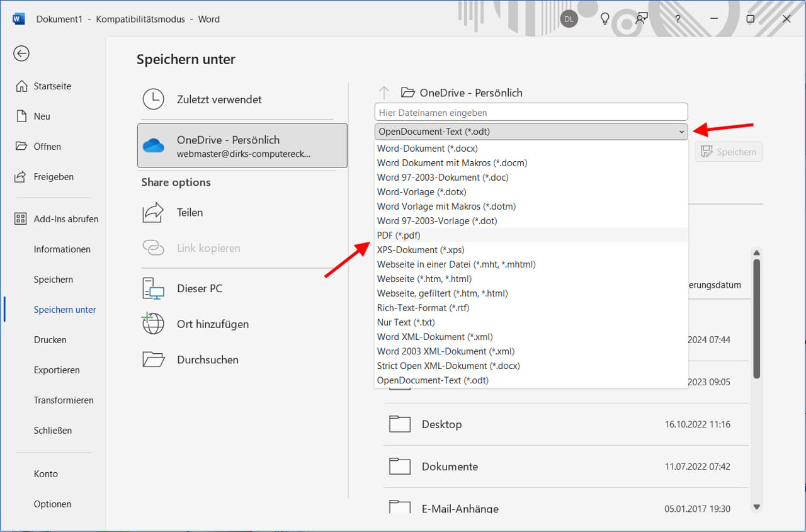This screenshot has width=806, height=532.
Task: Open Startseite in the sidebar
Action: [52, 86]
